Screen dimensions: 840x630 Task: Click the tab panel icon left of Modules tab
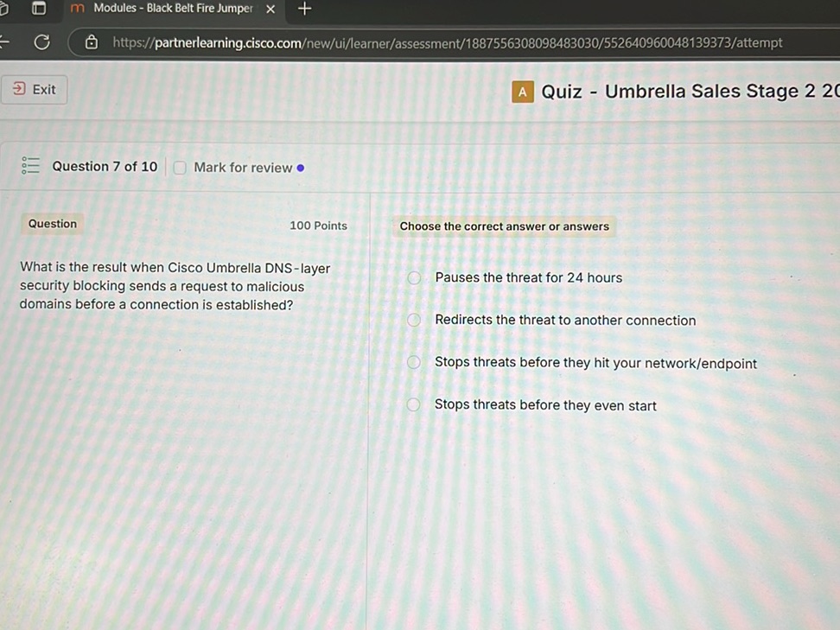(39, 9)
